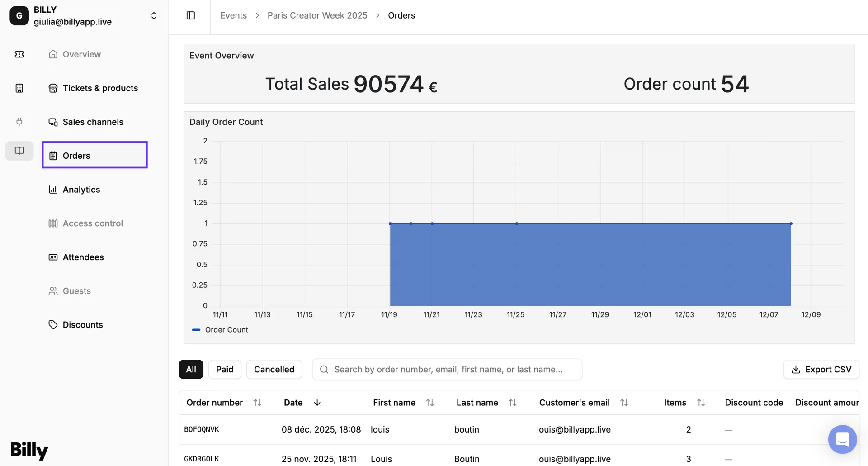Image resolution: width=868 pixels, height=466 pixels.
Task: Sort by Last name column arrows
Action: (x=513, y=403)
